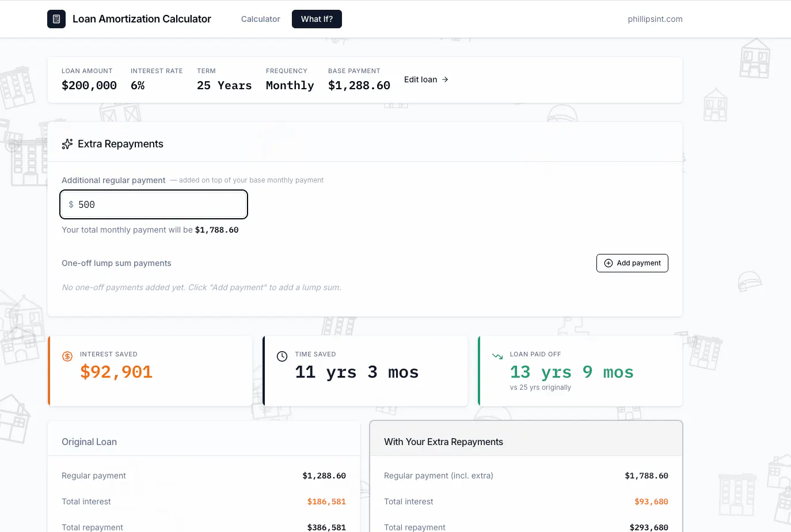
Task: Click the 25 Years term value
Action: [225, 85]
